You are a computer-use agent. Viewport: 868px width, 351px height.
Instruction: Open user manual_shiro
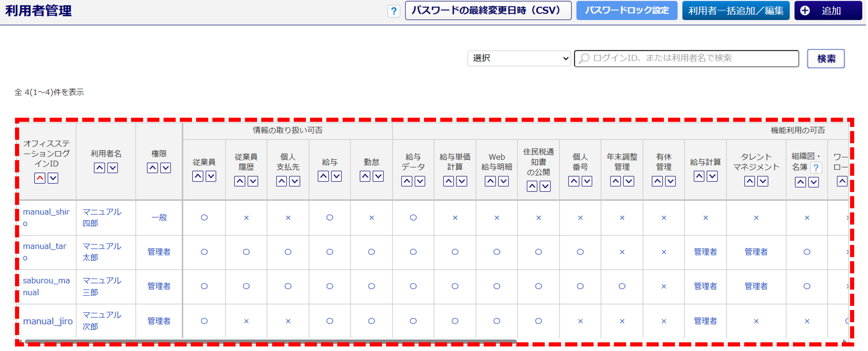pyautogui.click(x=46, y=218)
